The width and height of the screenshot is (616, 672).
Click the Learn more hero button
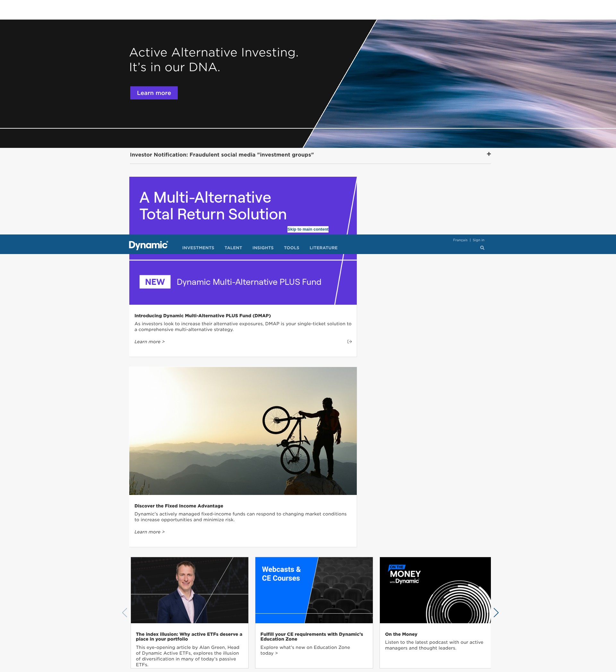[x=154, y=93]
